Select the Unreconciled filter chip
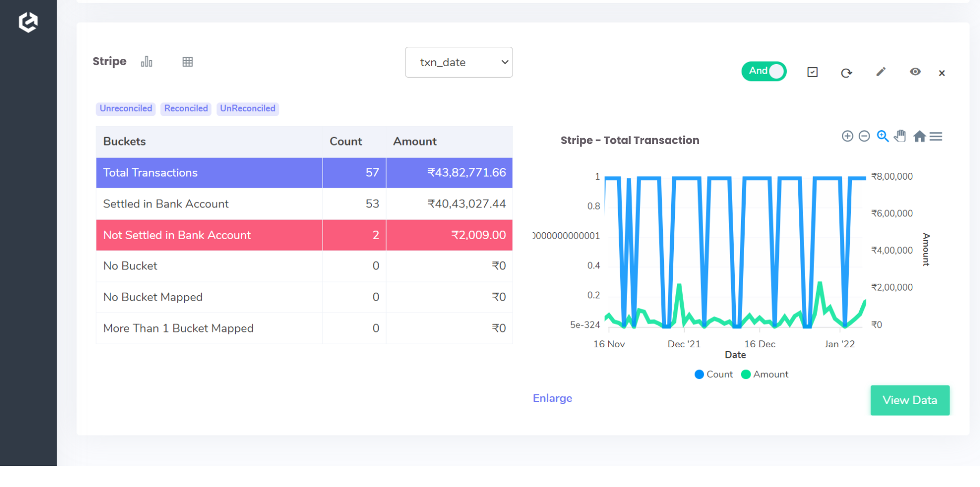This screenshot has width=980, height=487. pyautogui.click(x=126, y=108)
